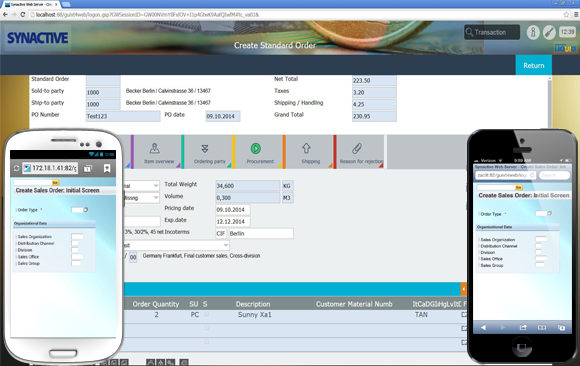Click the quantity 2 cell

point(156,315)
